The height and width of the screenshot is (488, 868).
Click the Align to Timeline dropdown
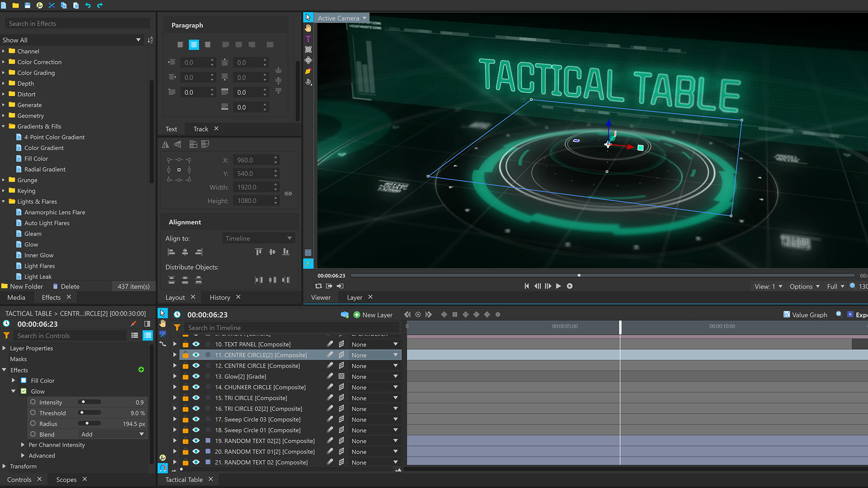256,238
